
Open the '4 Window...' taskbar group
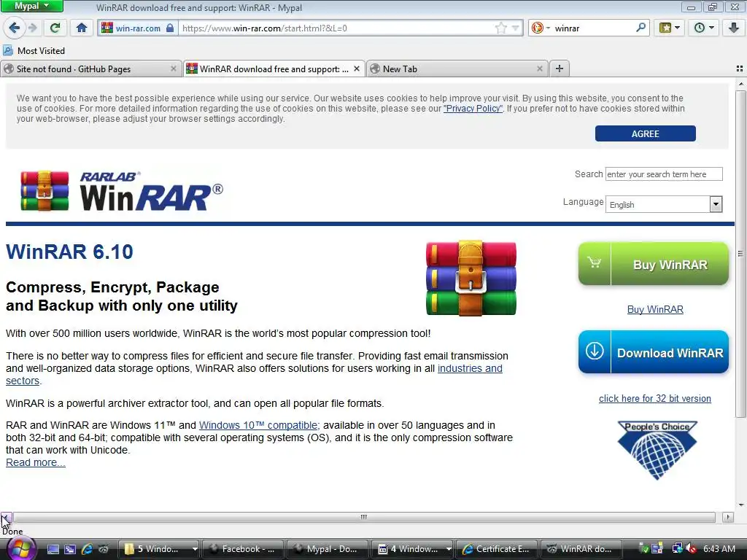pyautogui.click(x=411, y=549)
